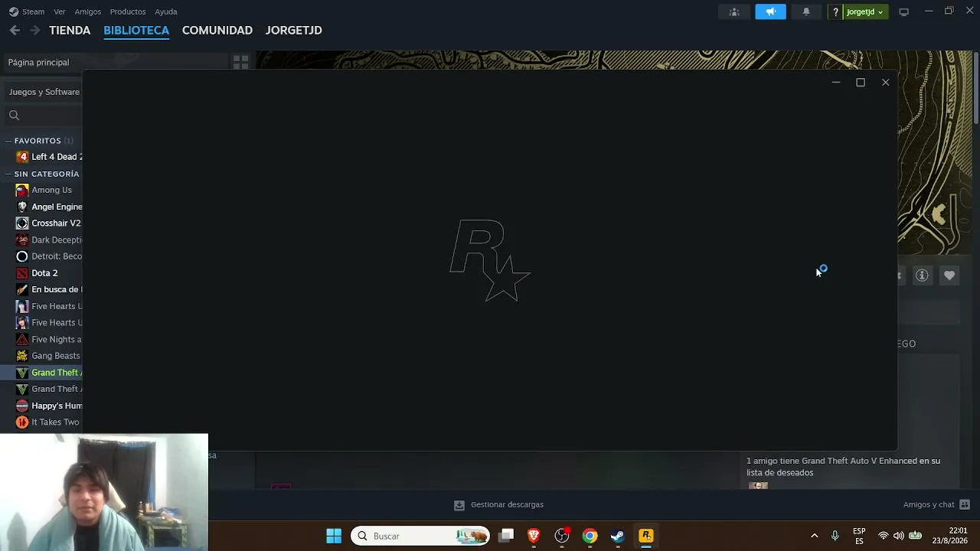Click the Windows Buscar search box
Image resolution: width=980 pixels, height=551 pixels.
420,536
